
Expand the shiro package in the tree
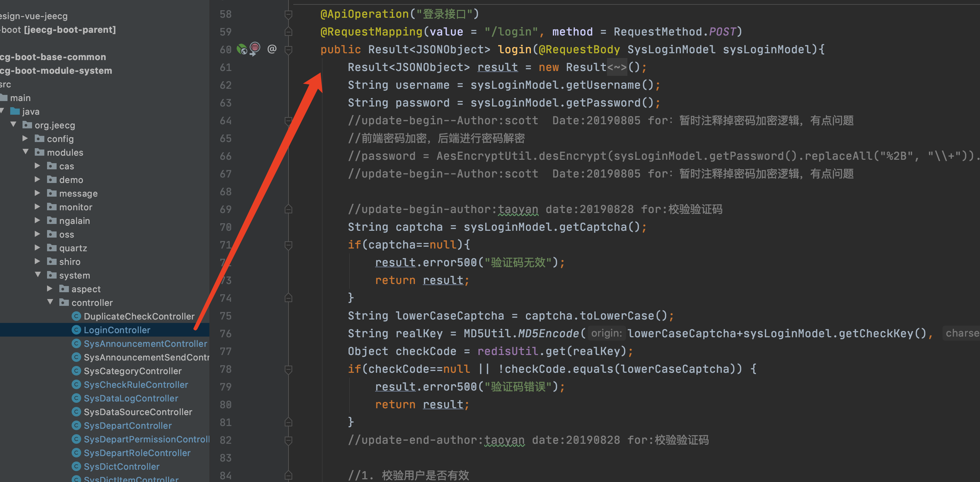coord(37,261)
